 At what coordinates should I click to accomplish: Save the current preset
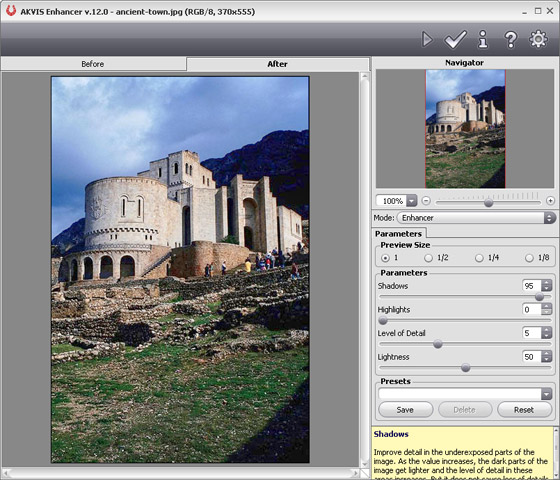coord(405,410)
